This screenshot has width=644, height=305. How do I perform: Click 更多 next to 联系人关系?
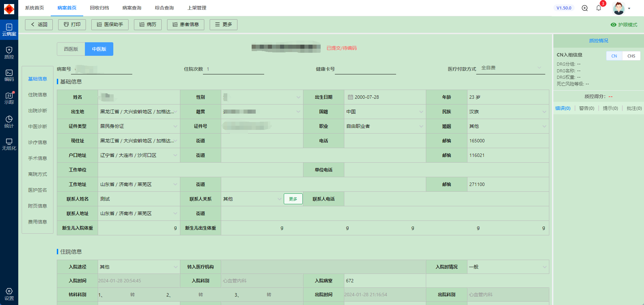click(x=293, y=199)
